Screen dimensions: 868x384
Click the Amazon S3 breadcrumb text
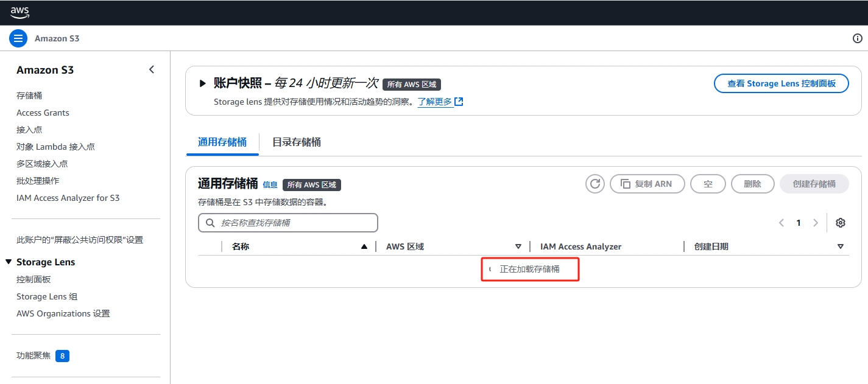57,38
